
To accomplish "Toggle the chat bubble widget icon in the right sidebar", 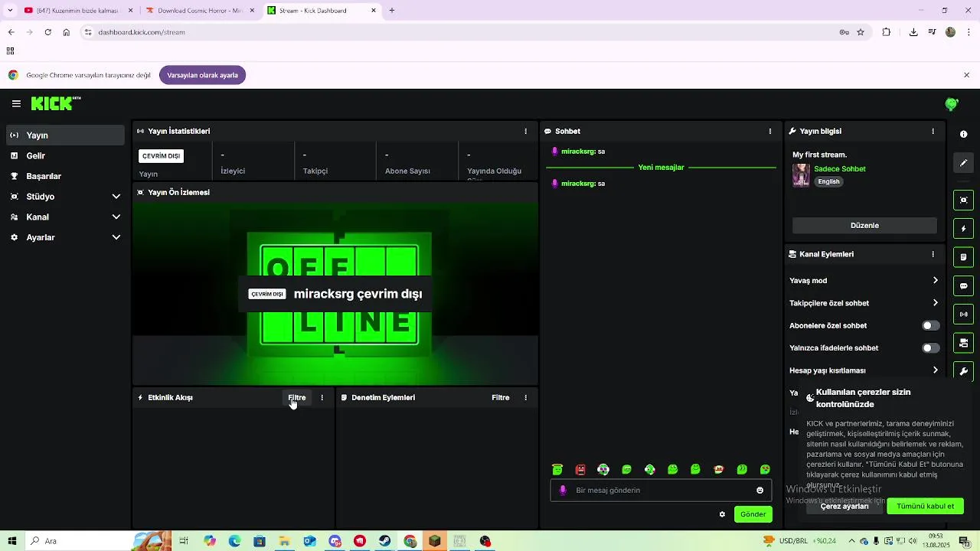I will tap(963, 285).
